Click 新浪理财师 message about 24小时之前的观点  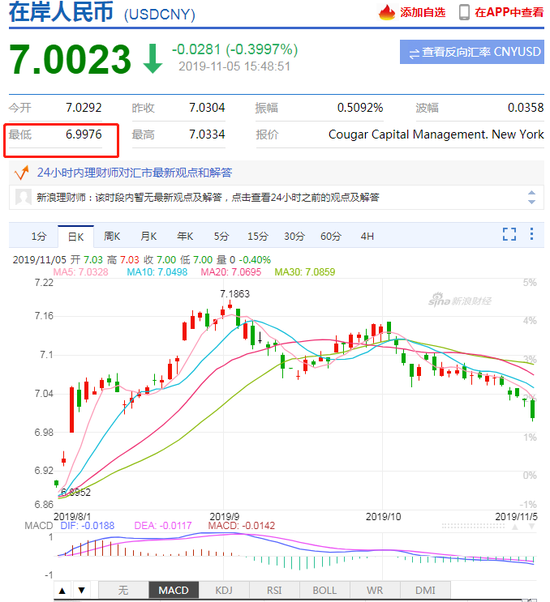(x=208, y=197)
